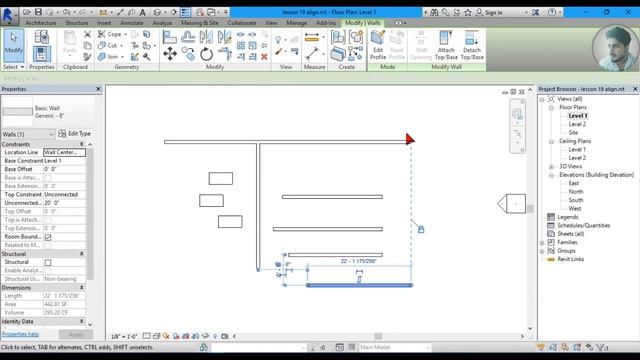This screenshot has width=640, height=360.
Task: Open the Collaborate ribbon tab
Action: [242, 23]
